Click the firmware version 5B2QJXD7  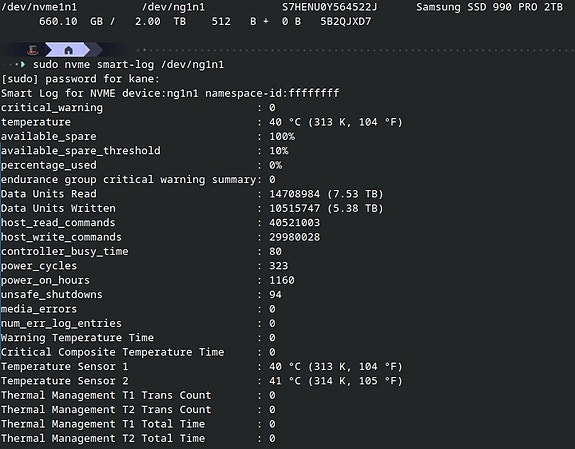(x=345, y=21)
